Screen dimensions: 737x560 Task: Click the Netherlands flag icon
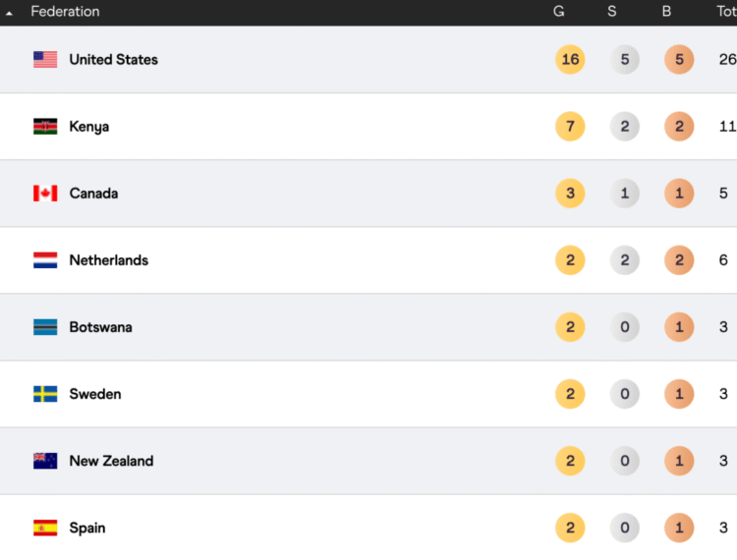coord(45,260)
